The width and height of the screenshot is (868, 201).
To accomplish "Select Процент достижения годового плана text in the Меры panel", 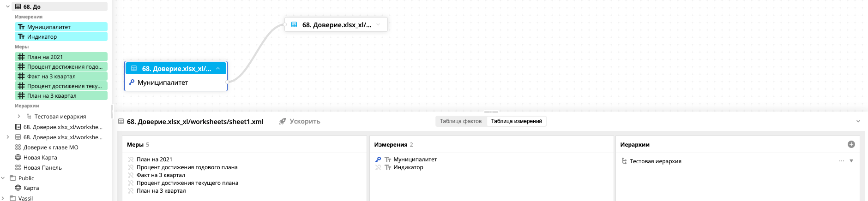I will pos(187,167).
